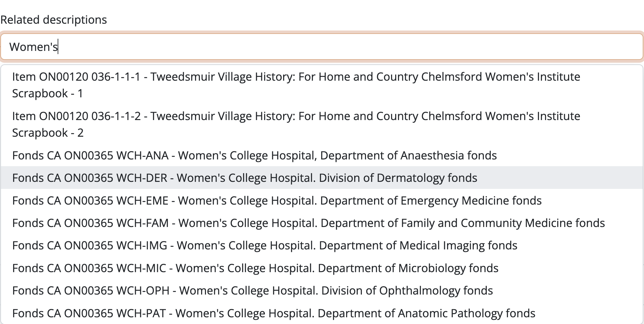The image size is (644, 324).
Task: Choose Division of Ophthalmology fonds suggestion
Action: tap(252, 290)
